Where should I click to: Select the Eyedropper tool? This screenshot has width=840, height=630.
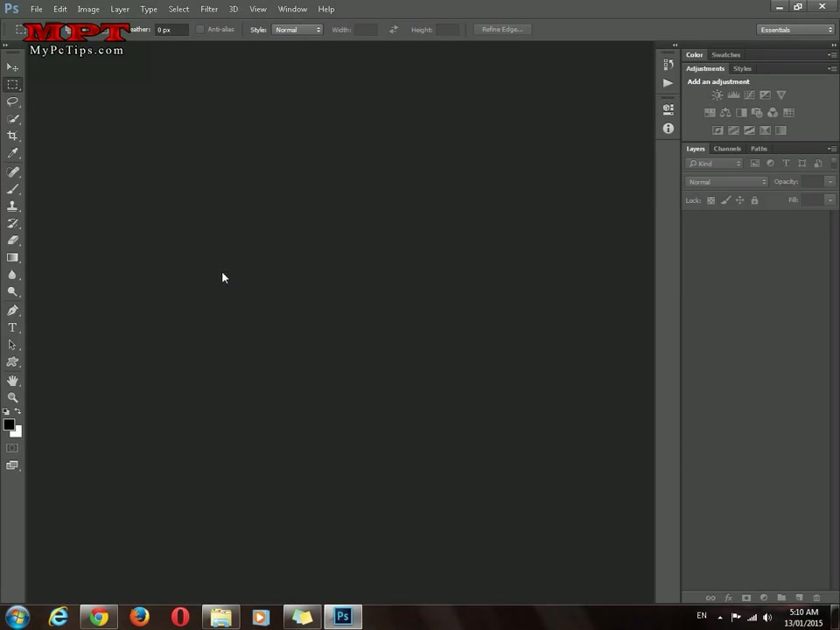click(12, 153)
